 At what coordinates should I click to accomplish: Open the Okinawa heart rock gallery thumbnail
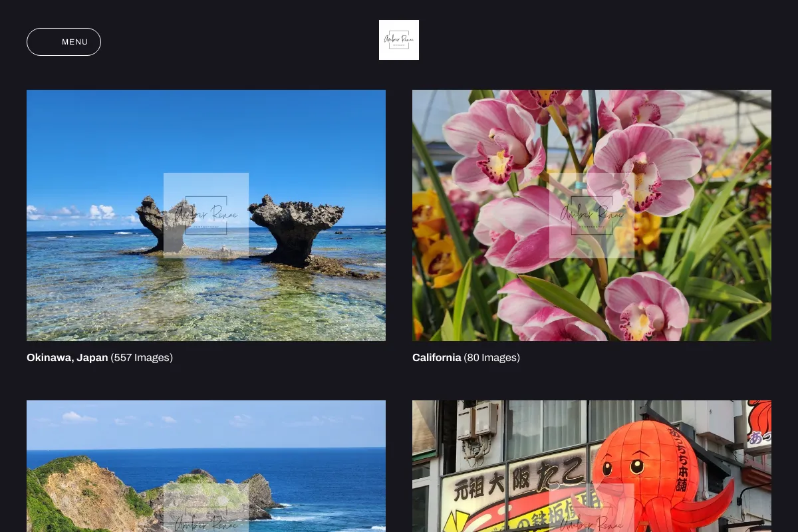206,215
